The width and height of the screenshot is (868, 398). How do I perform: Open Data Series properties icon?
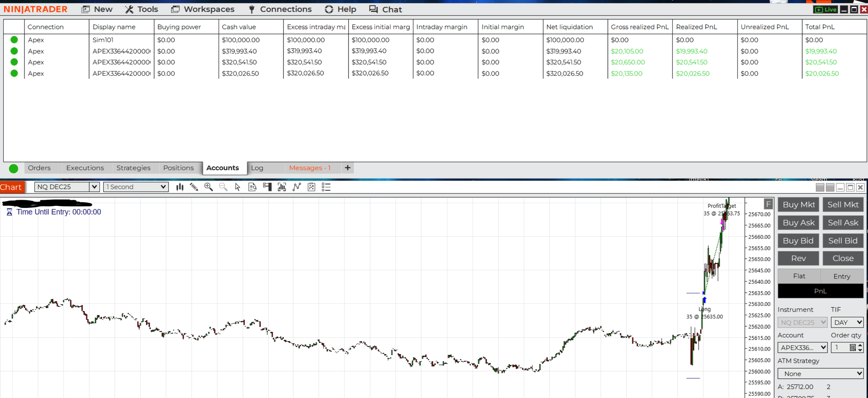tap(252, 187)
